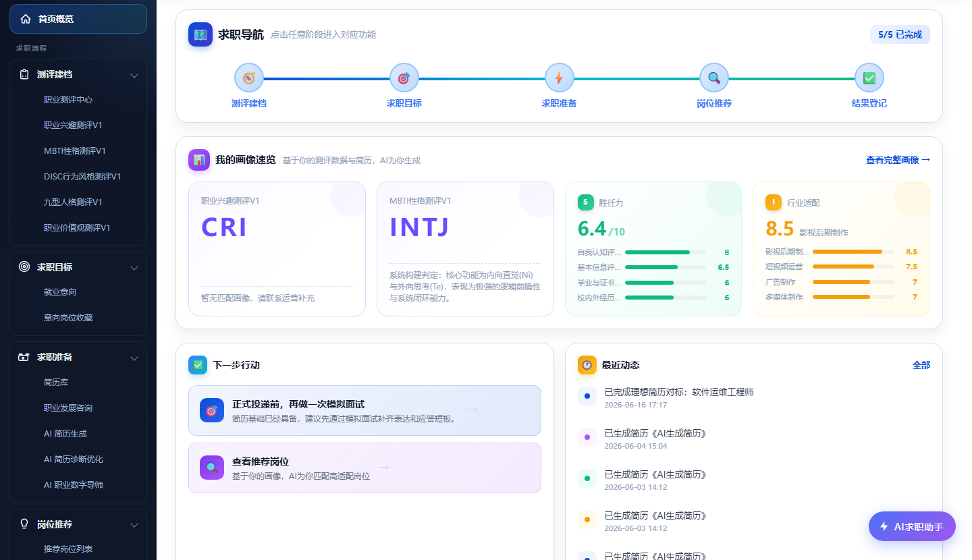Image resolution: width=972 pixels, height=560 pixels.
Task: Click the 基本信息评 score value 6.5
Action: coord(723,267)
